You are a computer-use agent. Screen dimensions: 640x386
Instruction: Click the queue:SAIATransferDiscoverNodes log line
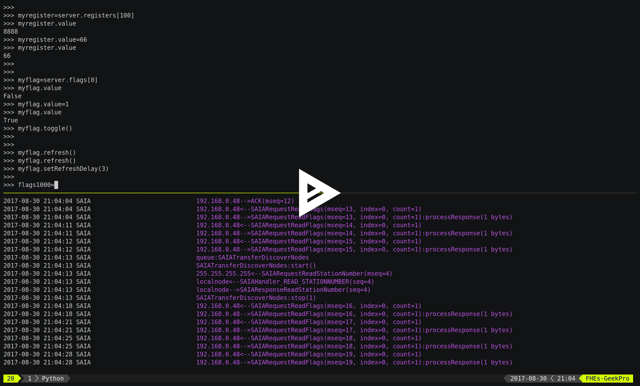tap(252, 257)
